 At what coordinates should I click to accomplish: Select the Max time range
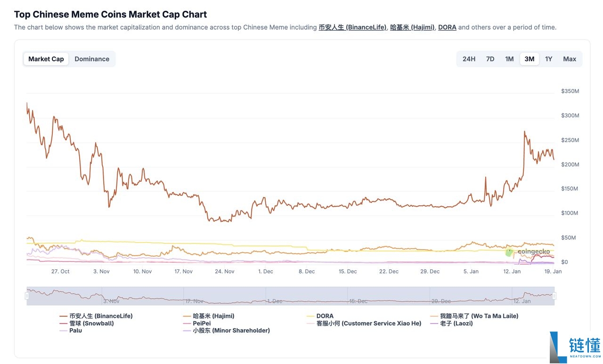pyautogui.click(x=570, y=59)
